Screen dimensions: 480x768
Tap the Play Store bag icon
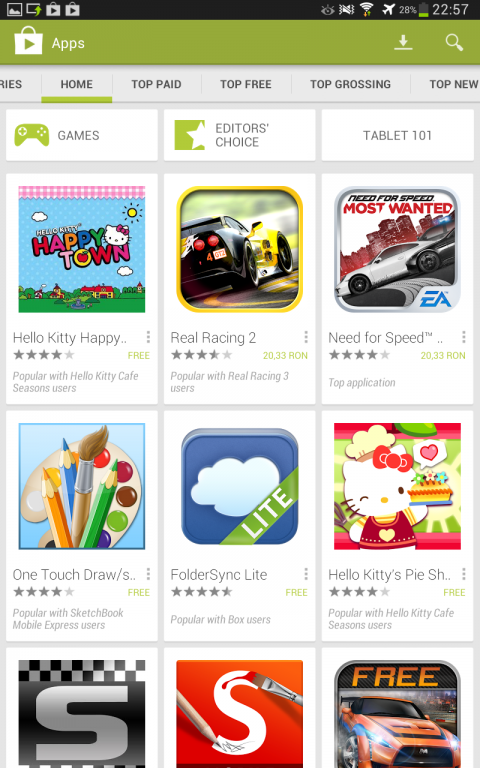click(x=28, y=41)
